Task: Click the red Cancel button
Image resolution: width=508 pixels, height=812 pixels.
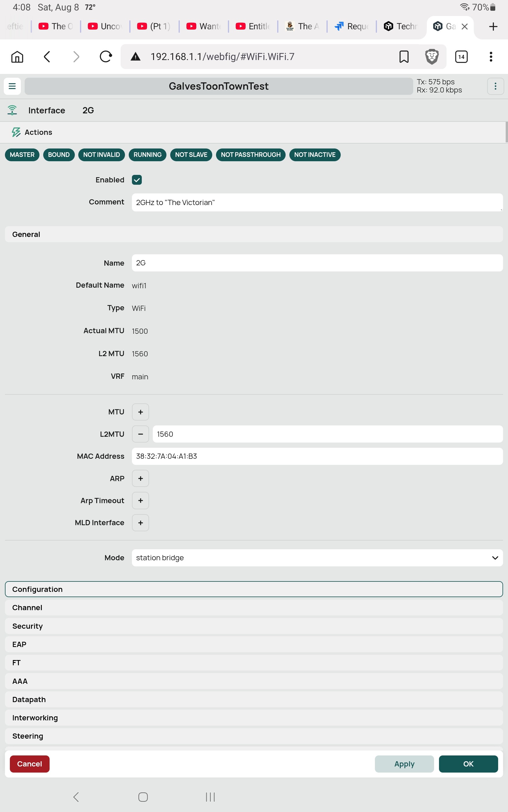Action: point(30,764)
